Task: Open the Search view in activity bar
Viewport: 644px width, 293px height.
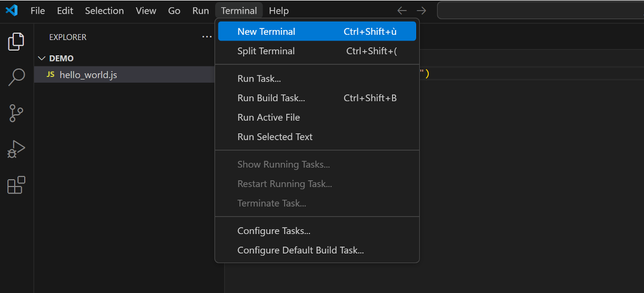Action: point(16,77)
